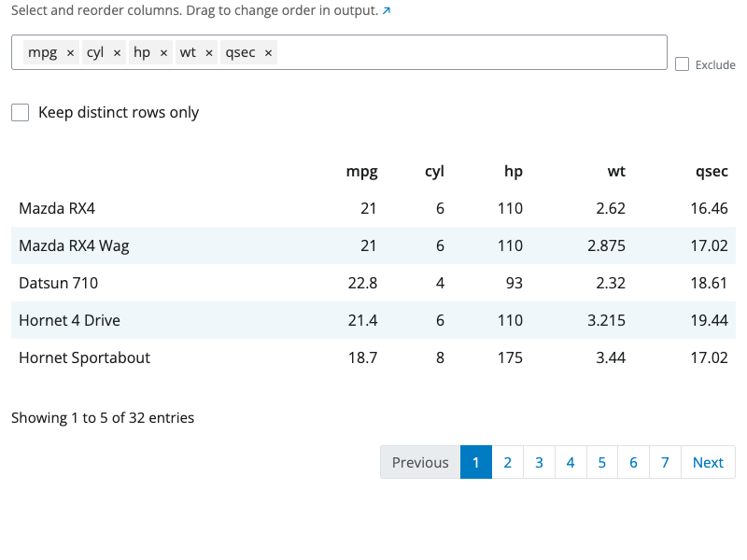
Task: Toggle the Exclude option off
Action: point(682,63)
